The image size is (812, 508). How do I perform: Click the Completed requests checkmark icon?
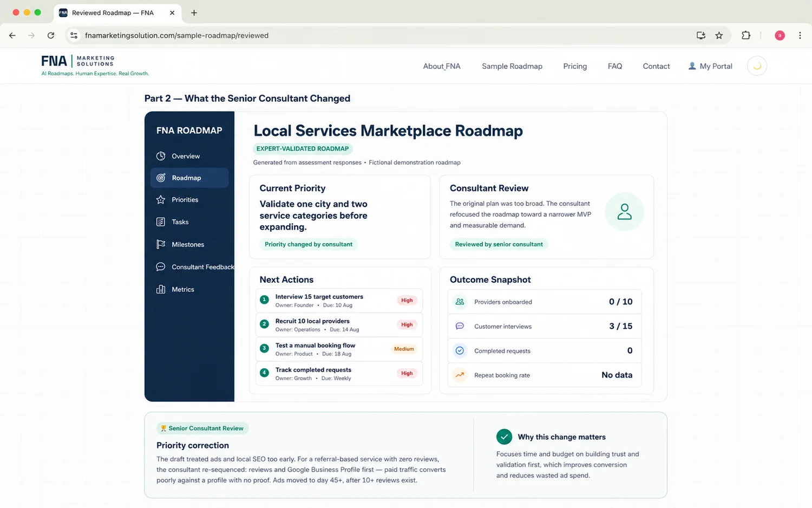(460, 350)
